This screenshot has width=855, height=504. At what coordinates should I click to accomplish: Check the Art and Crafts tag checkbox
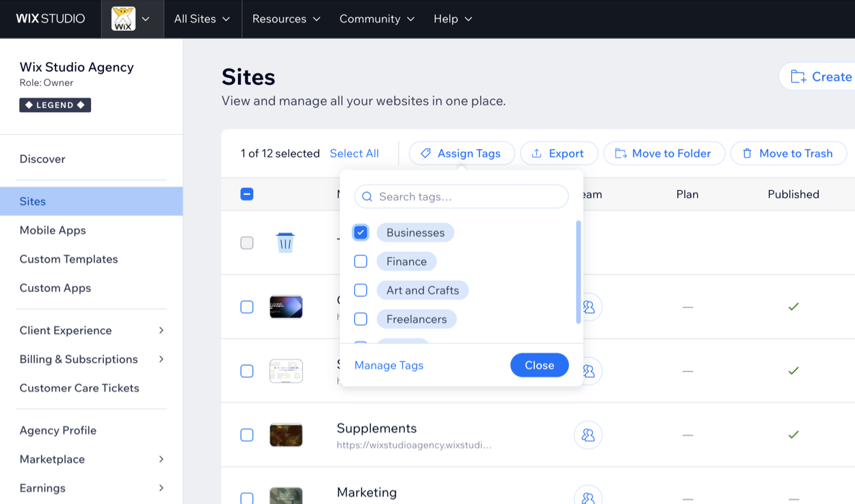click(x=360, y=290)
